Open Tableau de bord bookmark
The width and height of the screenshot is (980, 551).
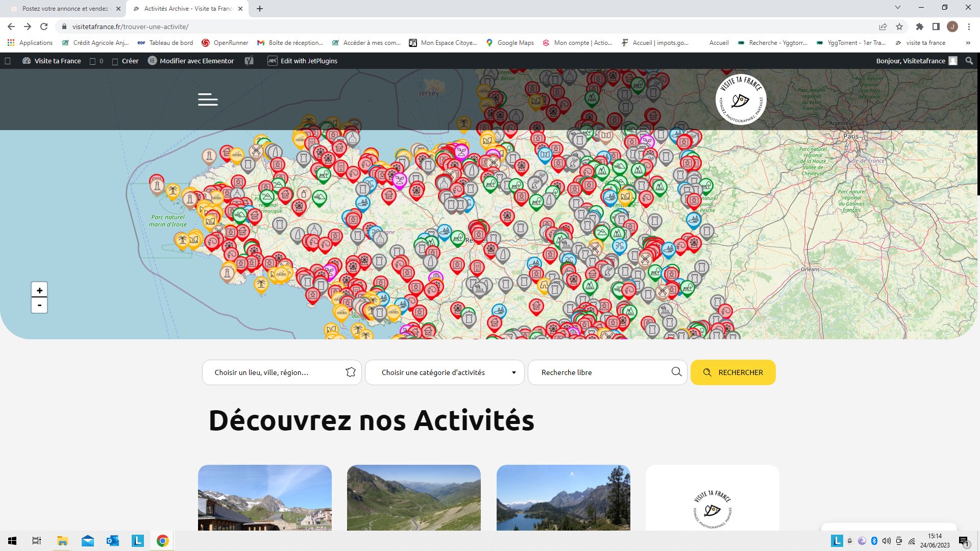pos(165,43)
